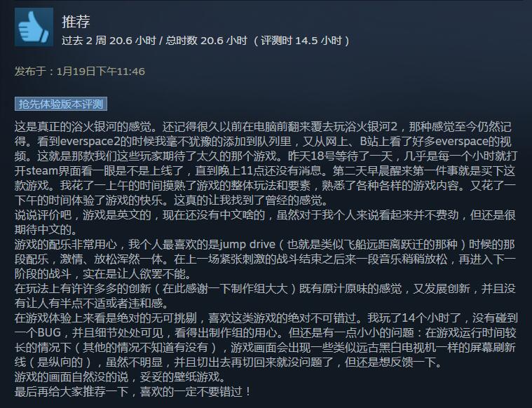Select the 发布于 1月19日 posted date line
This screenshot has height=408, width=532.
pos(80,72)
